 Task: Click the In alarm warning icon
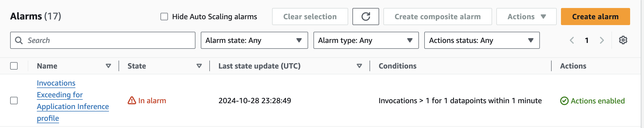point(132,101)
